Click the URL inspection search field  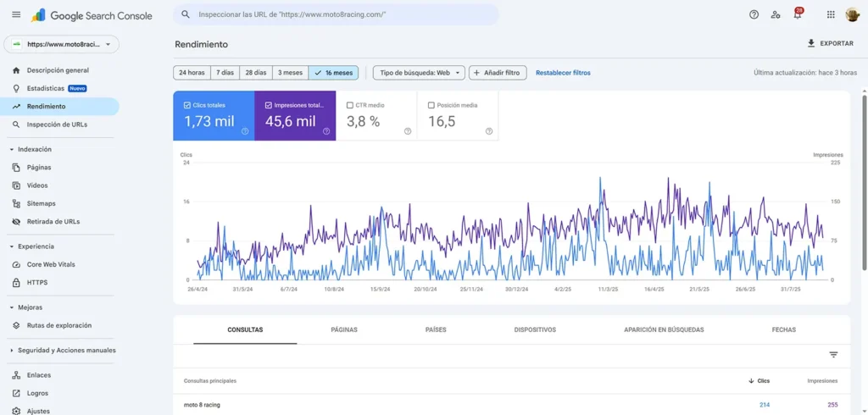tap(339, 14)
